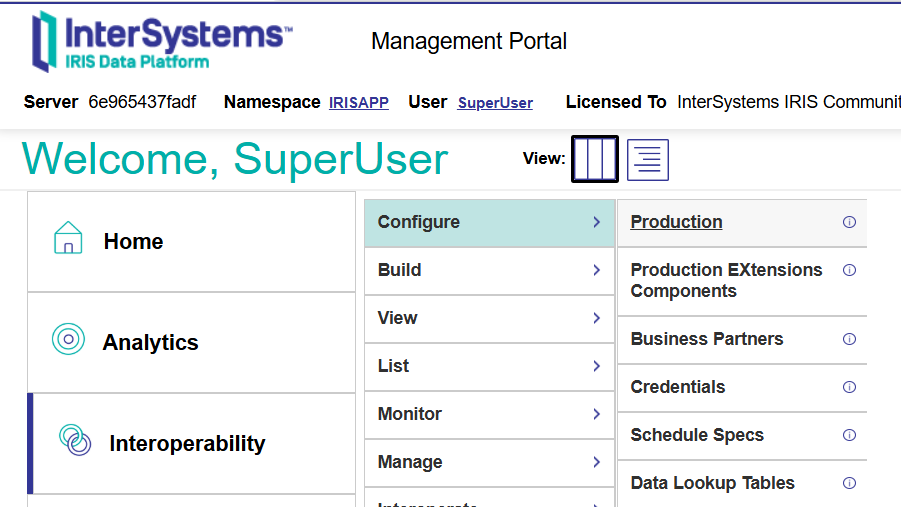
Task: Show info for Schedule Specs
Action: pyautogui.click(x=849, y=435)
